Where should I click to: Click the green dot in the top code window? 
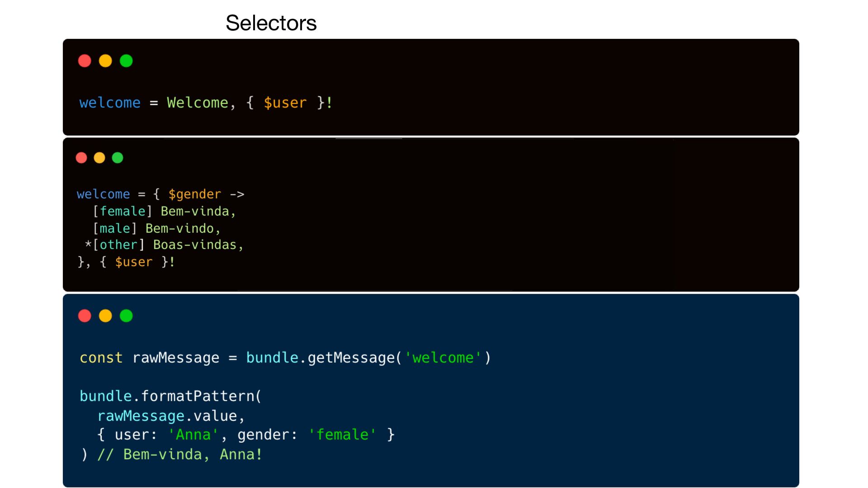pyautogui.click(x=126, y=61)
